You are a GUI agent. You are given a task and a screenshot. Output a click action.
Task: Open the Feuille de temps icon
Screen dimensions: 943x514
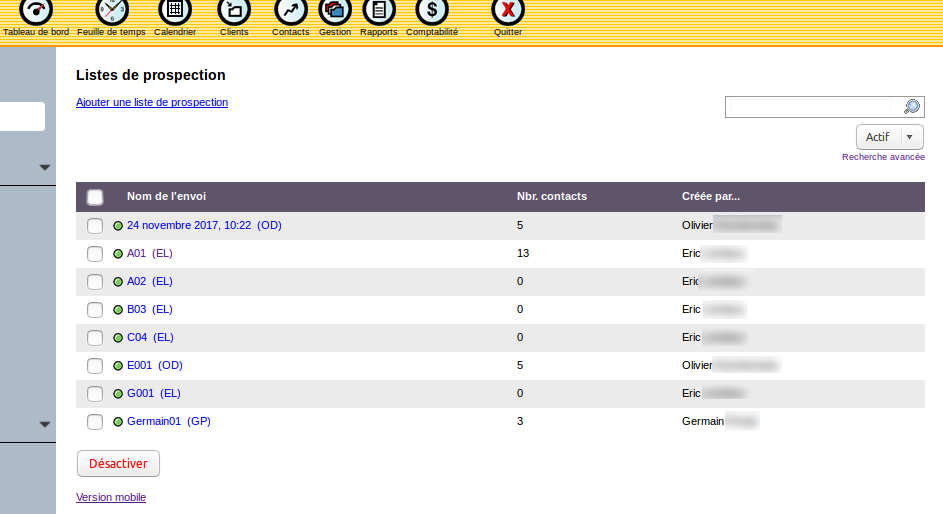click(x=111, y=11)
